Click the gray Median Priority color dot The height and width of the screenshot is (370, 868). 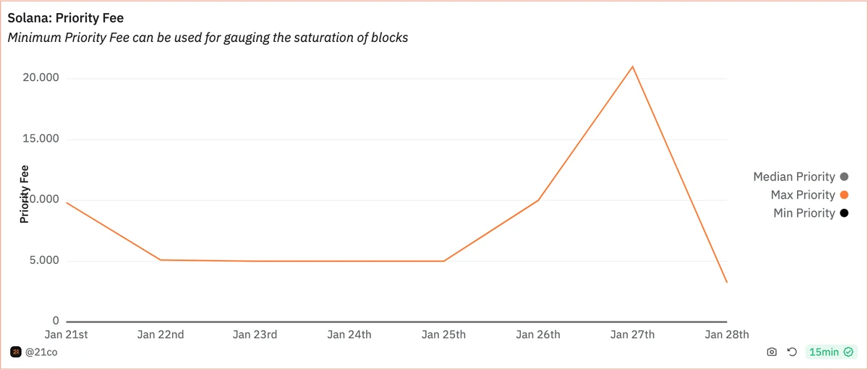coord(843,177)
